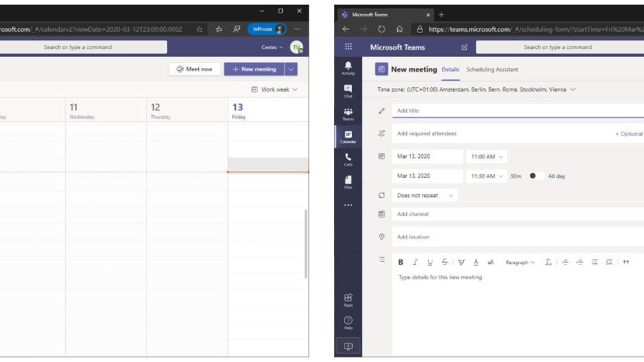Open Teams section in sidebar
The width and height of the screenshot is (644, 362).
tap(348, 114)
